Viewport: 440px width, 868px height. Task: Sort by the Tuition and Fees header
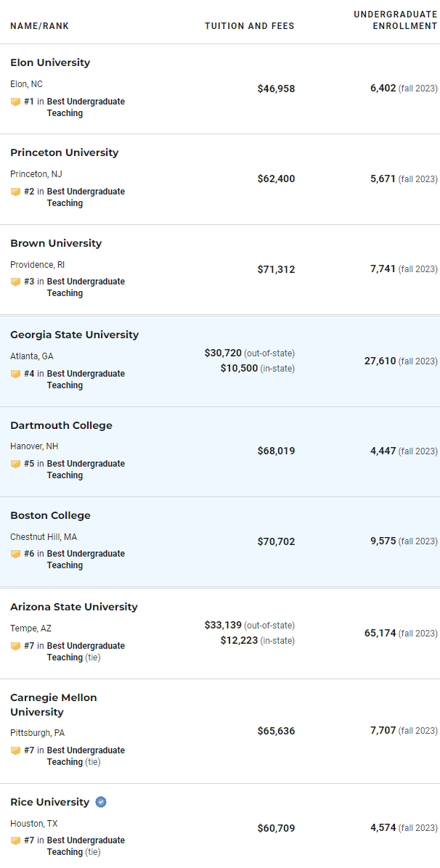click(249, 26)
